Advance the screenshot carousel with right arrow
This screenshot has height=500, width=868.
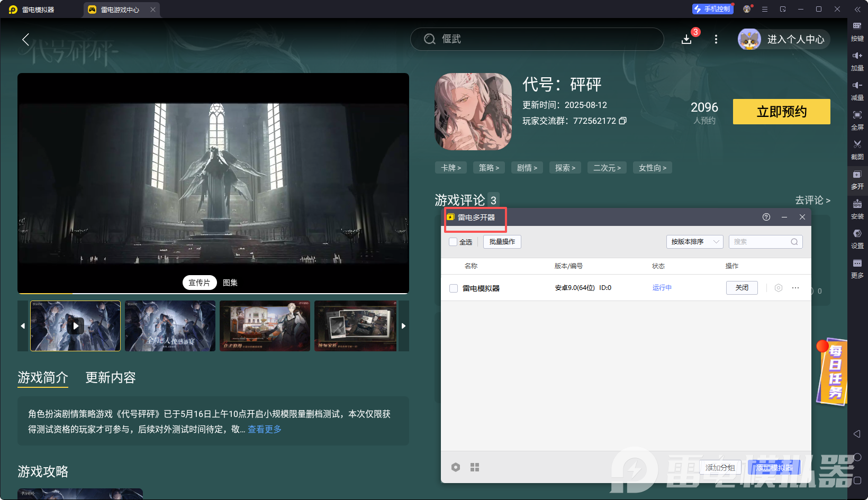(403, 326)
